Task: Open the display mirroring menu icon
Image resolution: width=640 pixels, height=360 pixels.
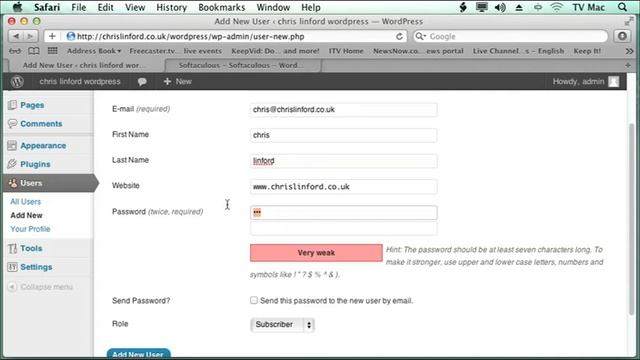Action: click(482, 7)
